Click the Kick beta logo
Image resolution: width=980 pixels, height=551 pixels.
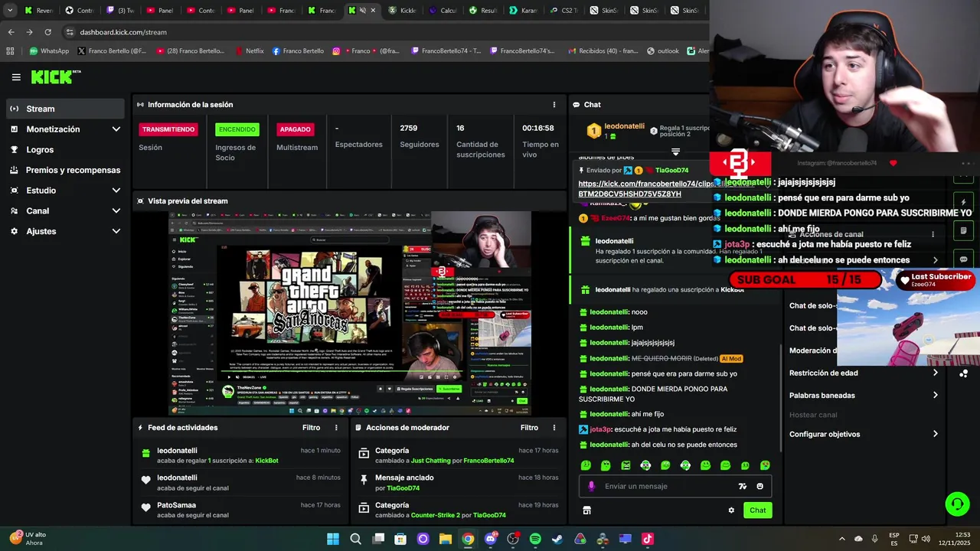pos(56,77)
